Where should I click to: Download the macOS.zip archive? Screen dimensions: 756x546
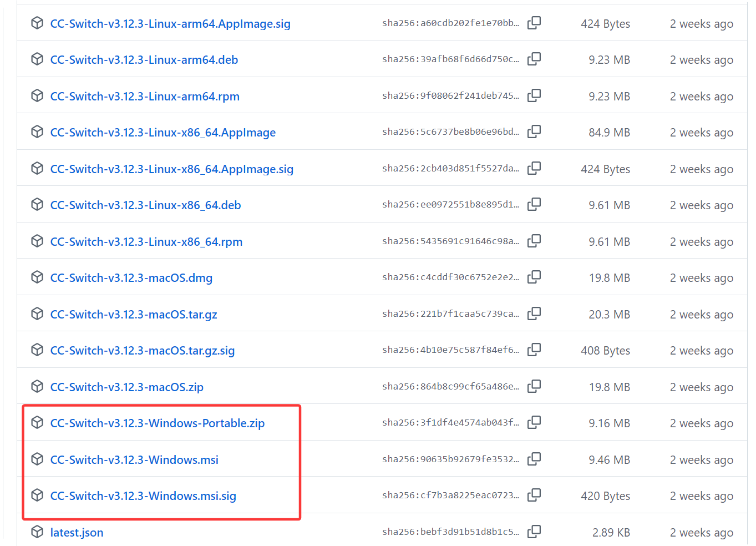click(x=126, y=387)
